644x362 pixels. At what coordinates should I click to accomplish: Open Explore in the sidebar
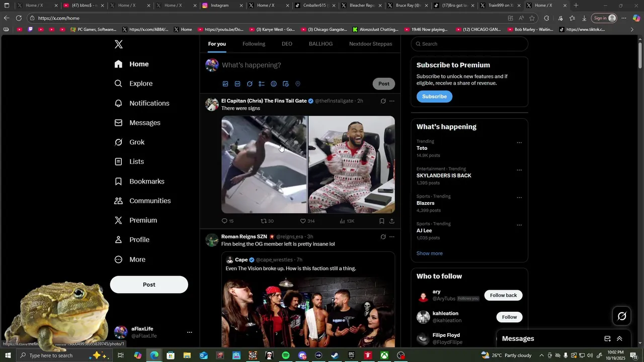click(133, 83)
